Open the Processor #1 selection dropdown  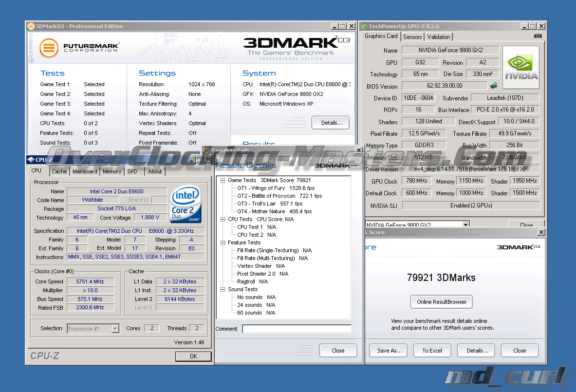click(x=115, y=328)
